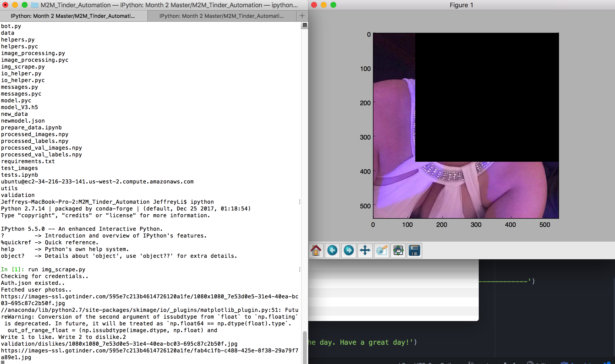Click the folder icon in terminal title
The image size is (615, 364).
[35, 5]
